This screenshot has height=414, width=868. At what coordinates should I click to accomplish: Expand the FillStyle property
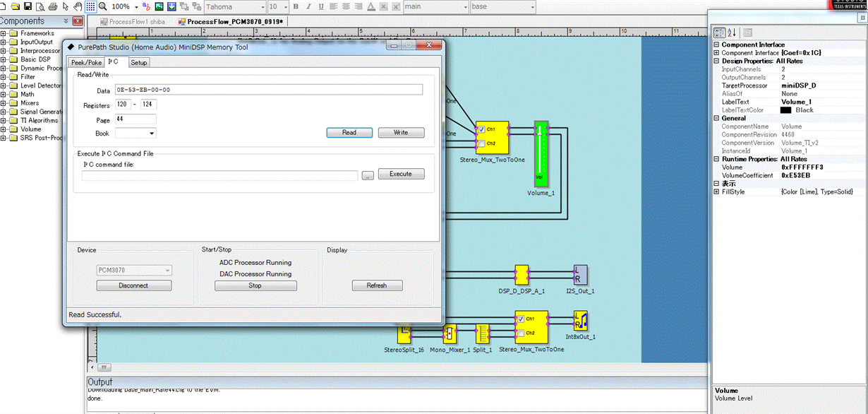(717, 191)
